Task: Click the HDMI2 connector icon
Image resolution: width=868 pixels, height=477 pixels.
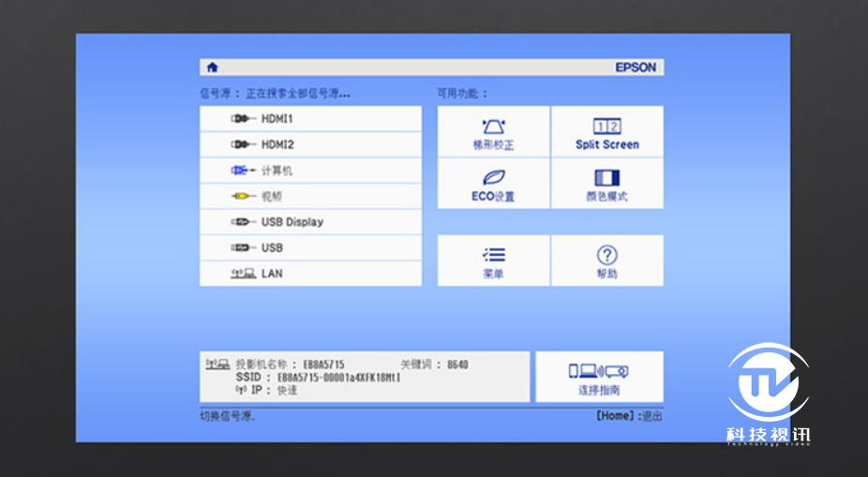Action: point(244,144)
